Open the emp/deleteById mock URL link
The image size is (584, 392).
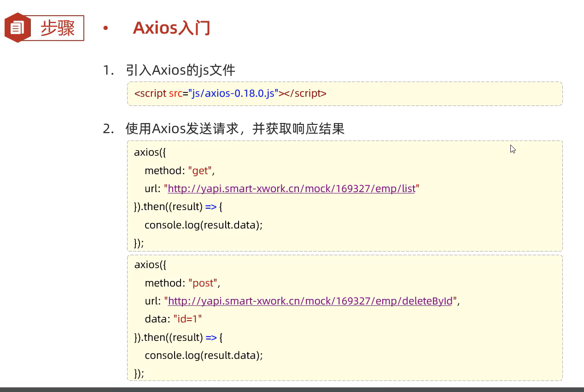tap(310, 301)
